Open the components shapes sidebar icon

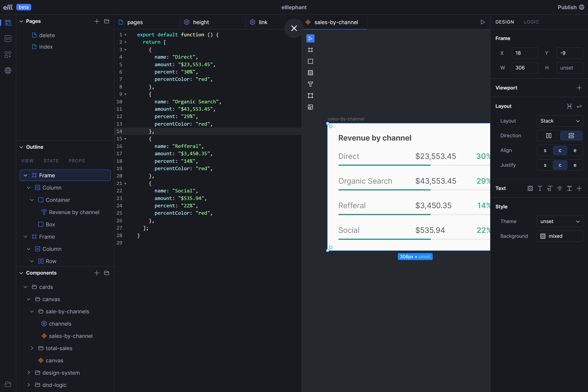tap(8, 55)
